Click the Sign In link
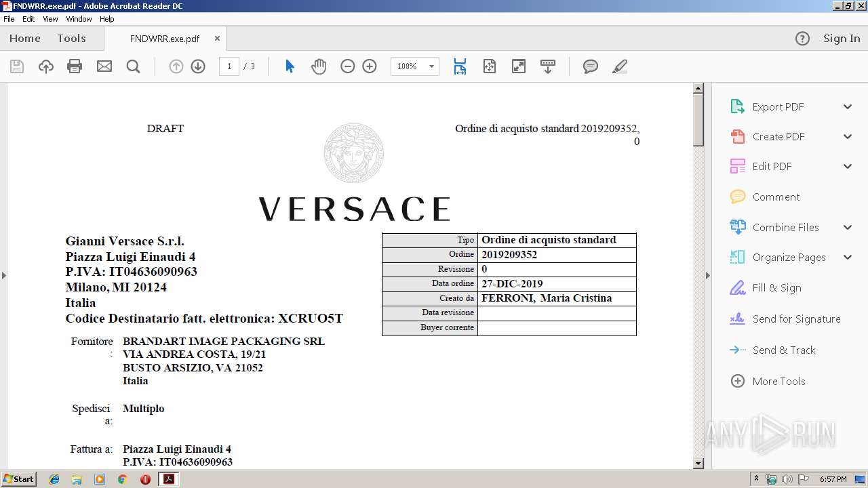 (842, 39)
